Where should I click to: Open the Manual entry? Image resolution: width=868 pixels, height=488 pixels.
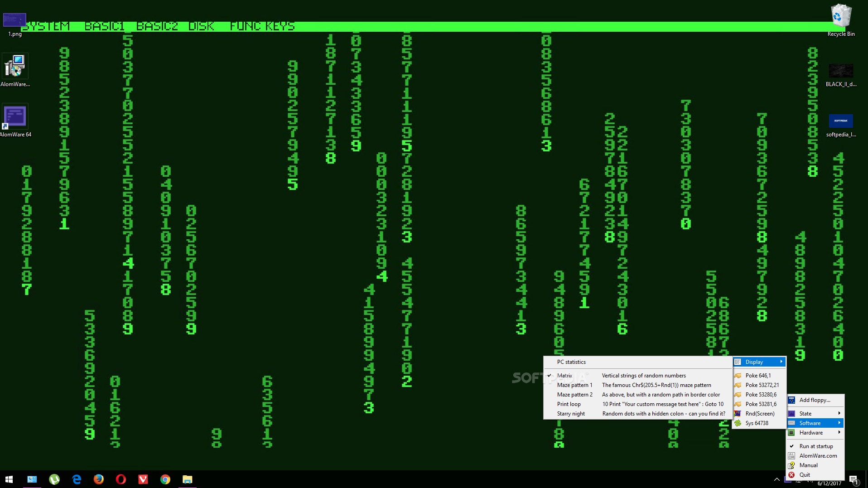[x=815, y=465]
